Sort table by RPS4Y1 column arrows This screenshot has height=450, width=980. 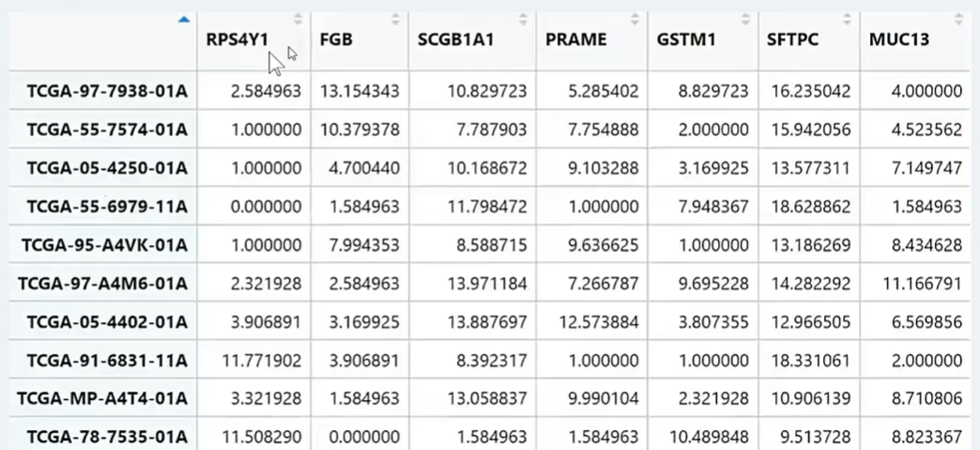[x=299, y=20]
